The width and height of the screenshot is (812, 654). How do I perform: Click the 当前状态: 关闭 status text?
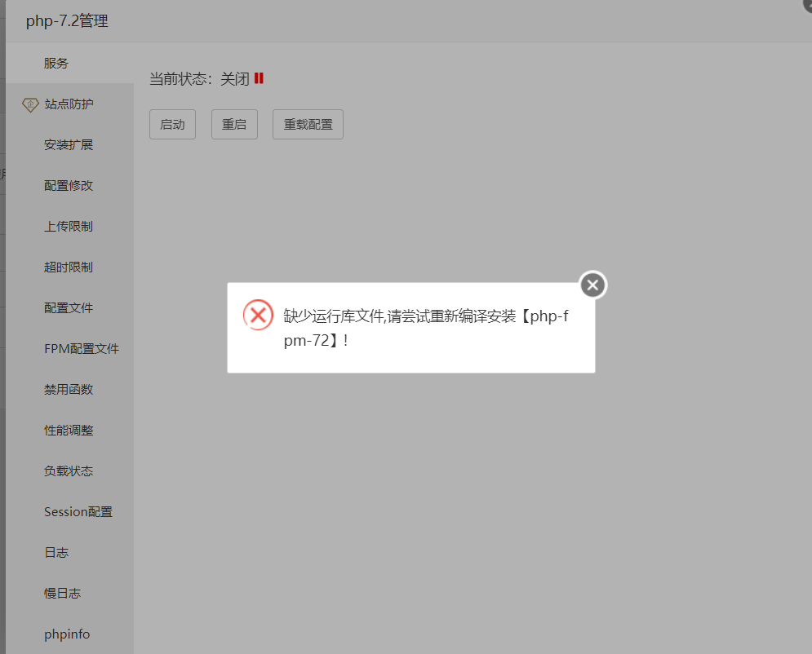(x=199, y=78)
